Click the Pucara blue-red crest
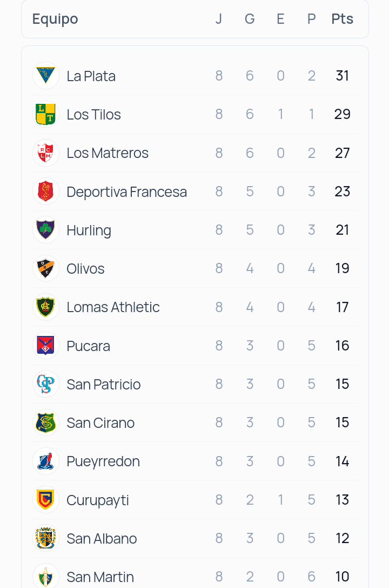 pyautogui.click(x=46, y=345)
